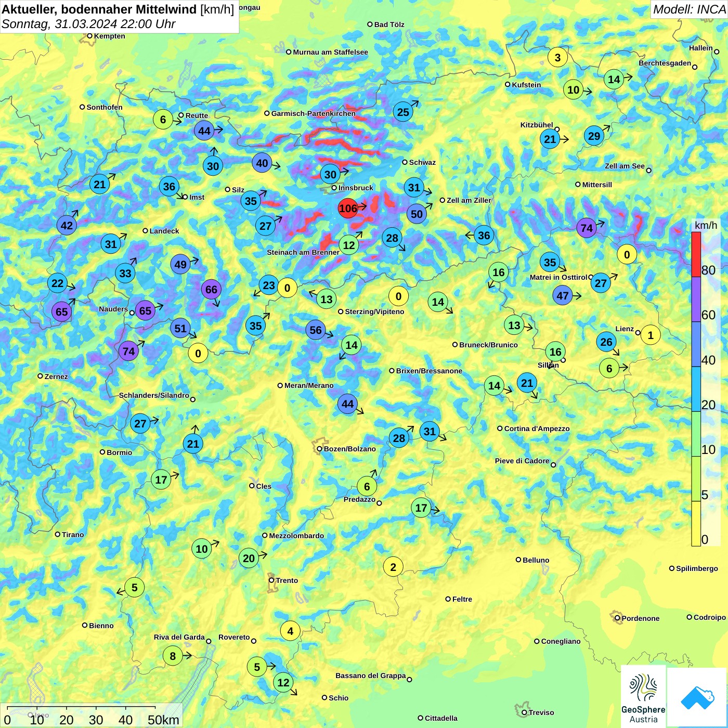The image size is (728, 728).
Task: Click the 23 km/h station marker
Action: coord(269,285)
